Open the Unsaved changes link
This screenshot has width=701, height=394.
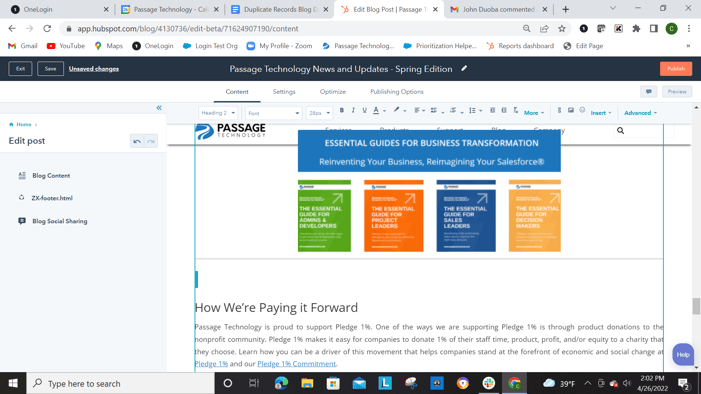(94, 69)
